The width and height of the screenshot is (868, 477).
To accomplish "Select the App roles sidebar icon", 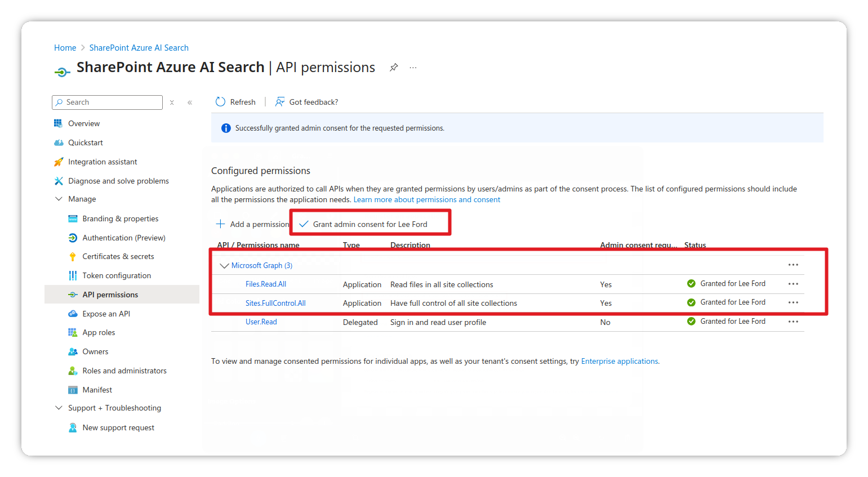I will pyautogui.click(x=73, y=332).
